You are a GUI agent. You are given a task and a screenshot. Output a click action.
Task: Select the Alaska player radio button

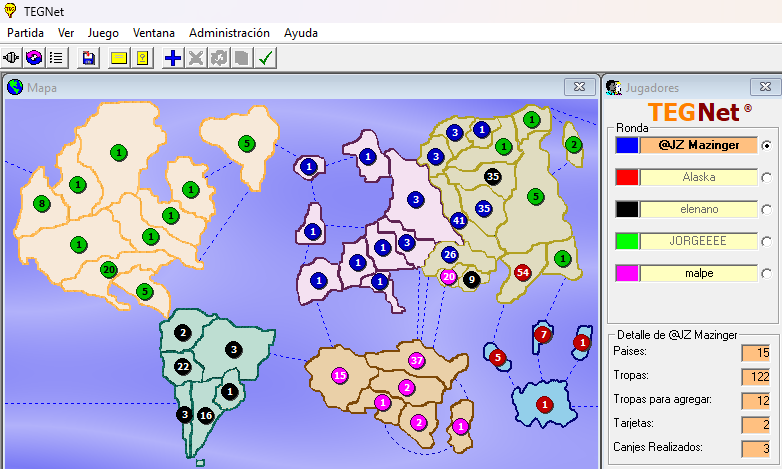click(767, 177)
